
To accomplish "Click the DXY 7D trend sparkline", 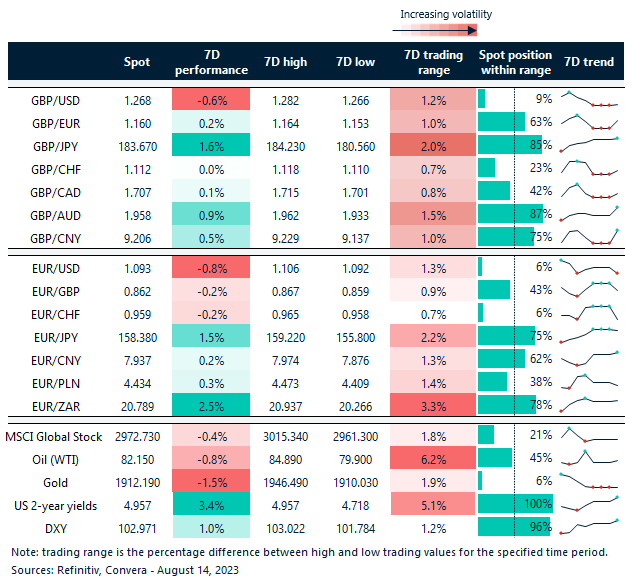I will point(589,527).
